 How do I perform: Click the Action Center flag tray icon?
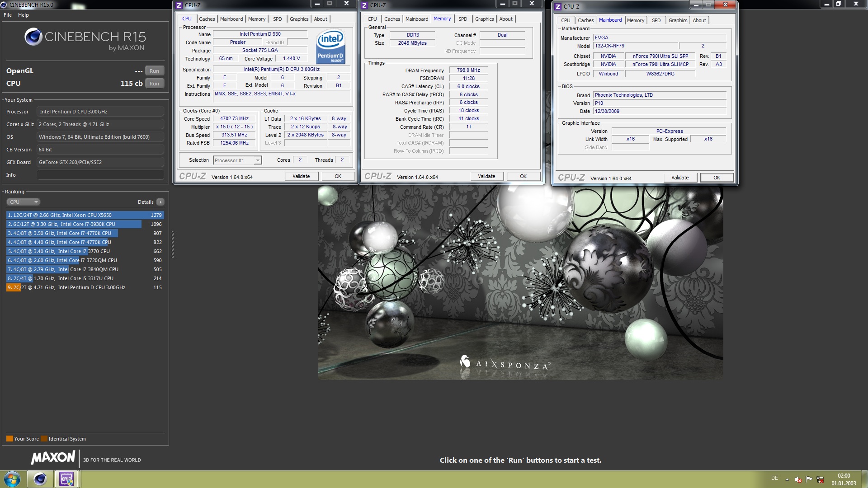(x=809, y=479)
